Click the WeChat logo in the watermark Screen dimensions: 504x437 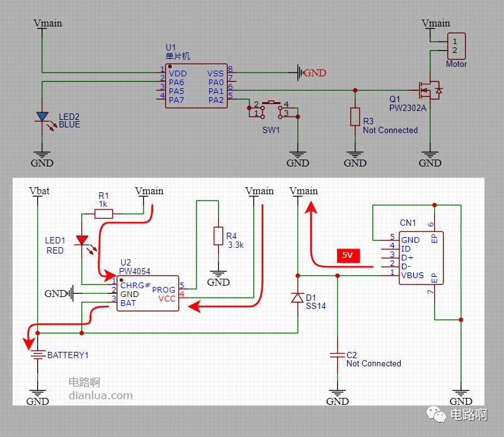click(436, 414)
